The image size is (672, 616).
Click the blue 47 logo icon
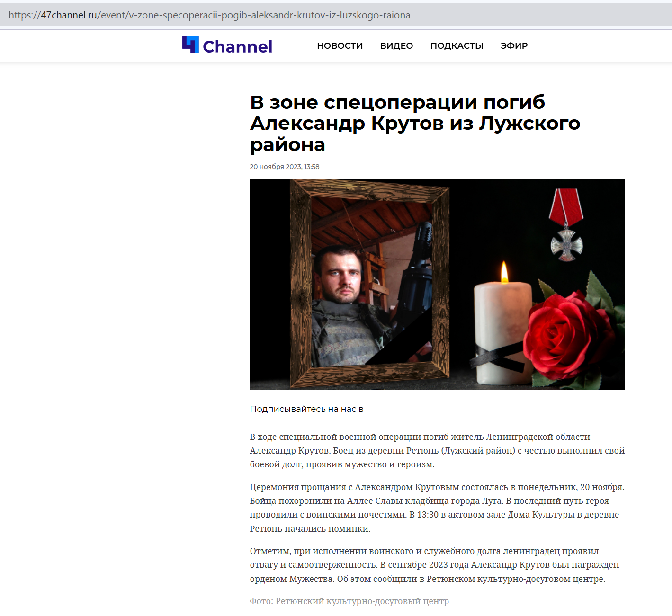click(190, 45)
